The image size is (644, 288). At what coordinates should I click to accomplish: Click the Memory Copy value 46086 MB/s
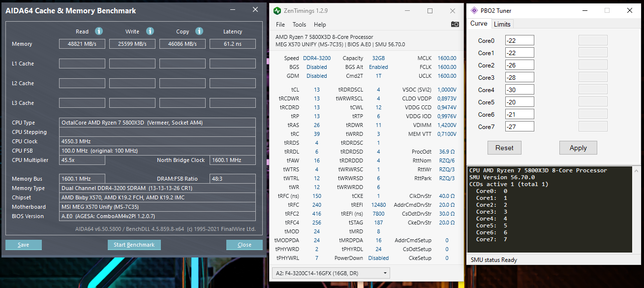(x=182, y=44)
